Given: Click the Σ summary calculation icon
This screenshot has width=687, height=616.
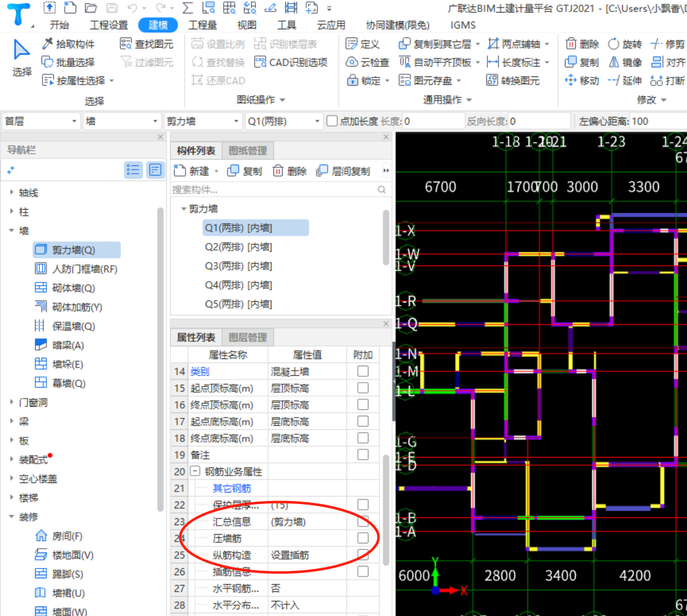Looking at the screenshot, I should 187,8.
